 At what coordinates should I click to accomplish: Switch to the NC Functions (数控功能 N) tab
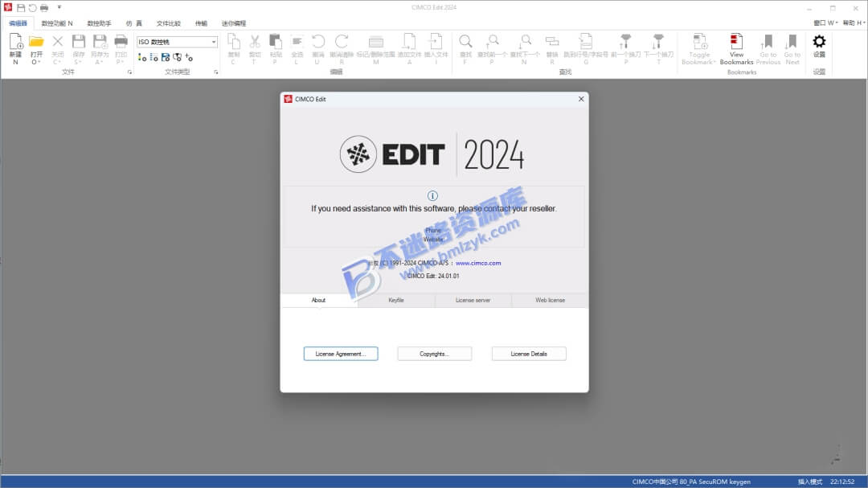click(x=57, y=23)
